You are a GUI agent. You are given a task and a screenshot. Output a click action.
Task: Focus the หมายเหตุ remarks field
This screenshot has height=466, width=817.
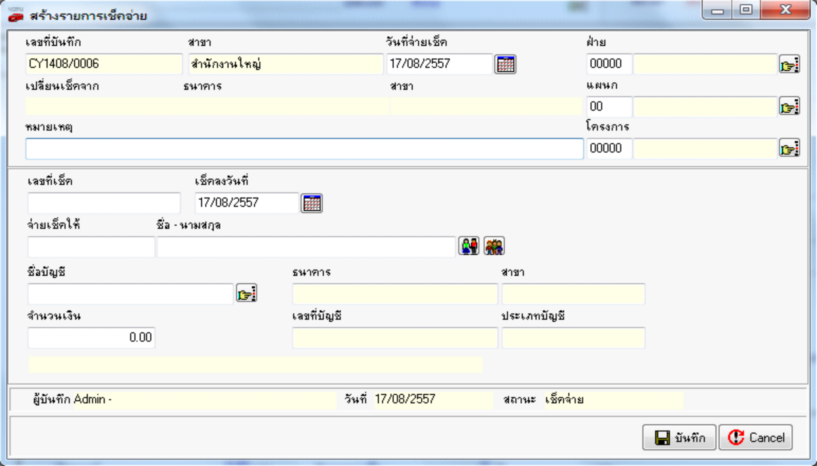pos(304,149)
